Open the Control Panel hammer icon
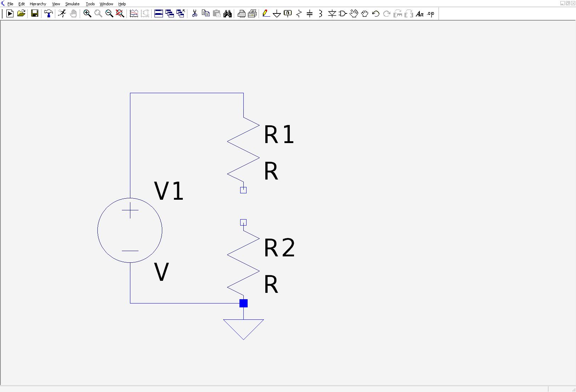 coord(48,14)
